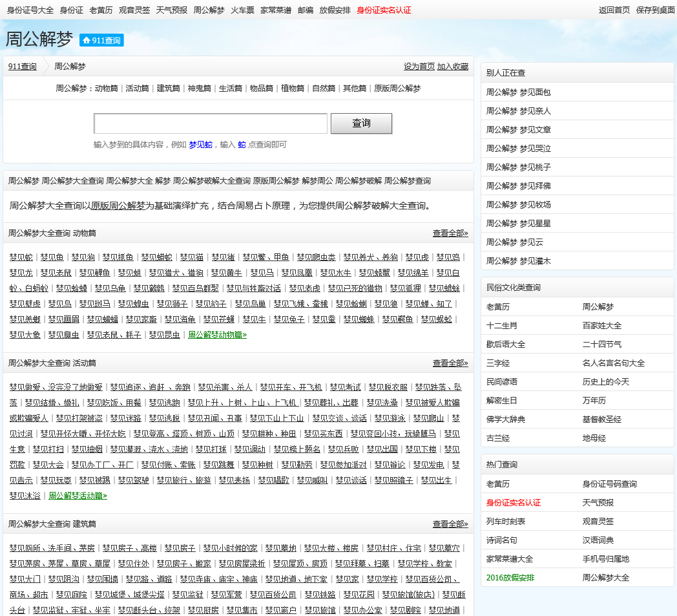Click the 911查询 home badge icon
Viewport: 677px width, 616px height.
pyautogui.click(x=101, y=40)
